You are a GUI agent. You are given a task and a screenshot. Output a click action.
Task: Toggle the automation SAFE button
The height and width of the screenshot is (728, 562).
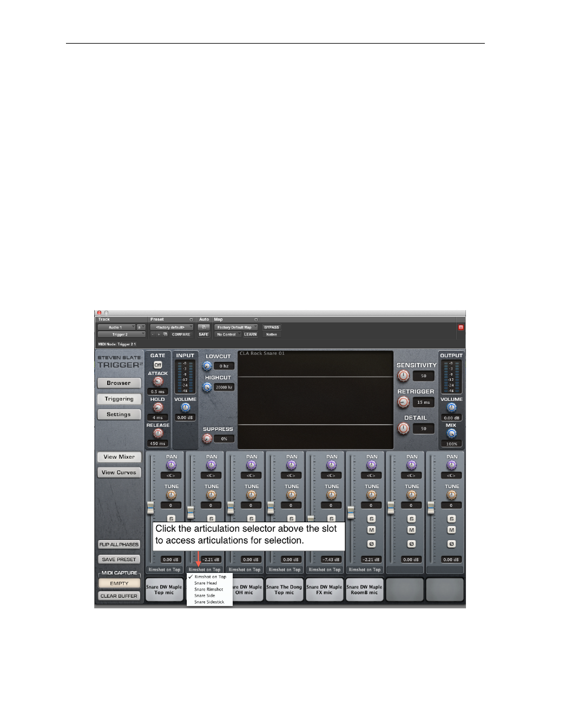[x=203, y=334]
